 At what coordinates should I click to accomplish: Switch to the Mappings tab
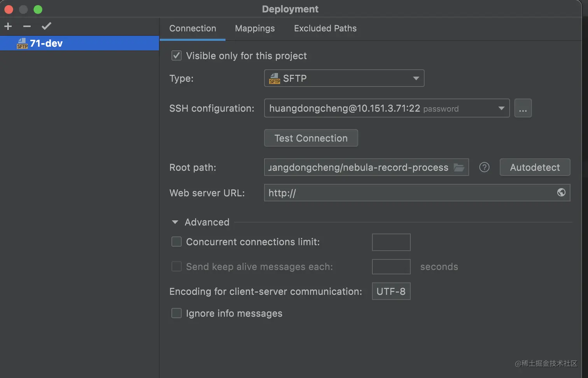point(255,28)
